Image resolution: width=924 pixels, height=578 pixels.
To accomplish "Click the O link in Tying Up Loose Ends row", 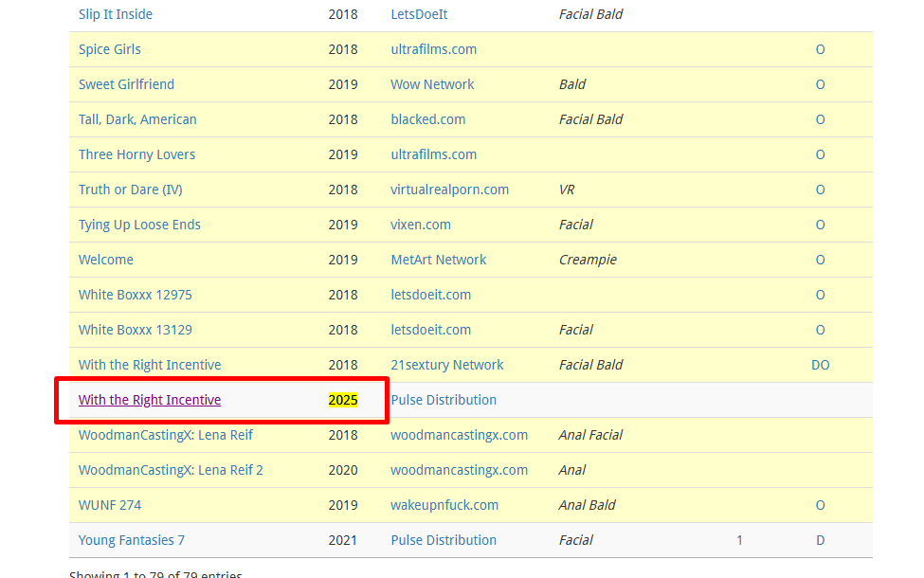I will point(821,225).
